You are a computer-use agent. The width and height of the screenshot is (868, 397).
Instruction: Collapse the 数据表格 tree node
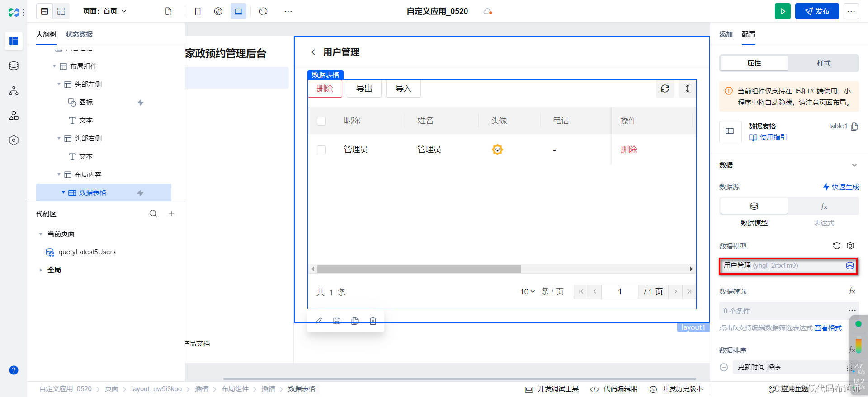pyautogui.click(x=63, y=193)
